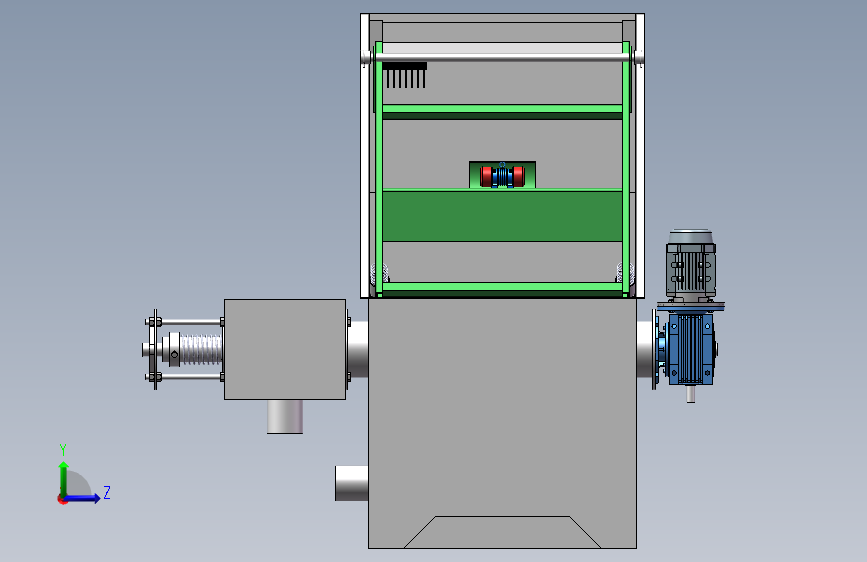Select the gray electric motor on the right
This screenshot has width=867, height=562.
click(691, 266)
